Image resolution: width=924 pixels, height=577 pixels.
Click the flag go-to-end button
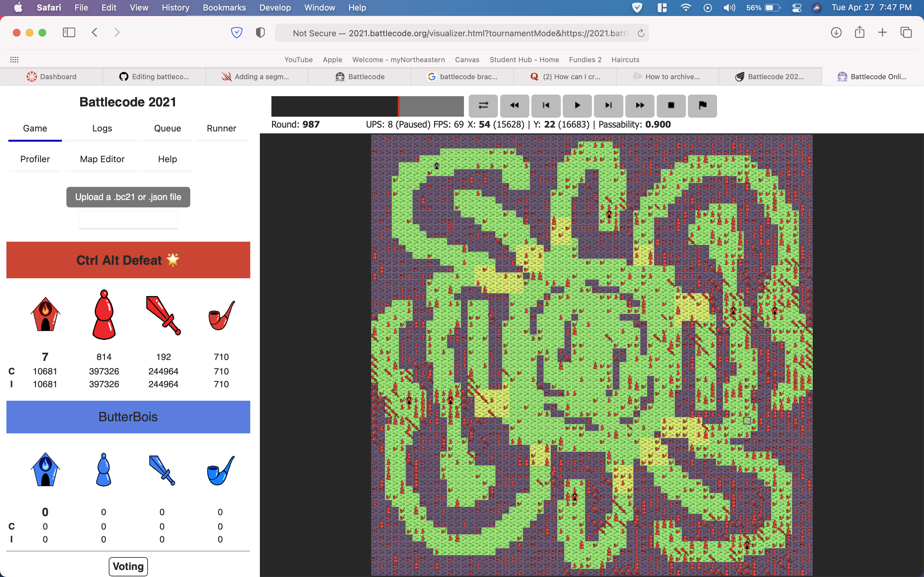[x=702, y=105]
